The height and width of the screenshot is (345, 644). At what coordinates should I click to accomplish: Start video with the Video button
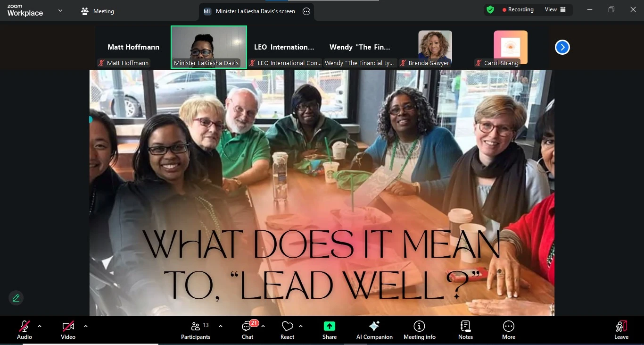coord(68,330)
